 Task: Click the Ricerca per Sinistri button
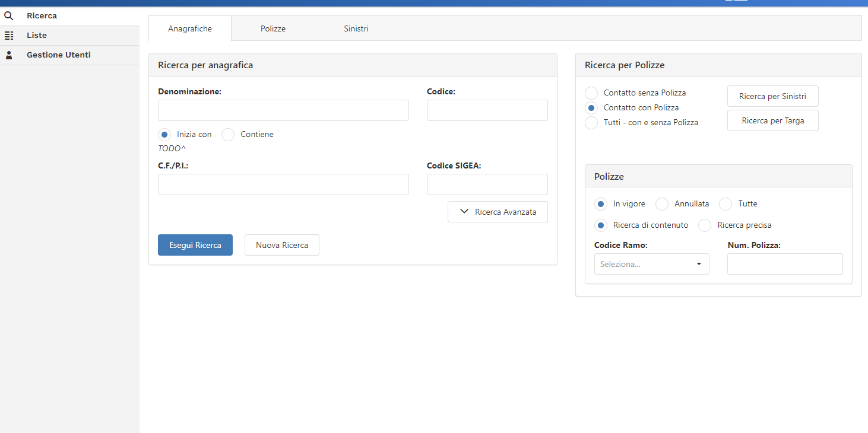pyautogui.click(x=772, y=96)
